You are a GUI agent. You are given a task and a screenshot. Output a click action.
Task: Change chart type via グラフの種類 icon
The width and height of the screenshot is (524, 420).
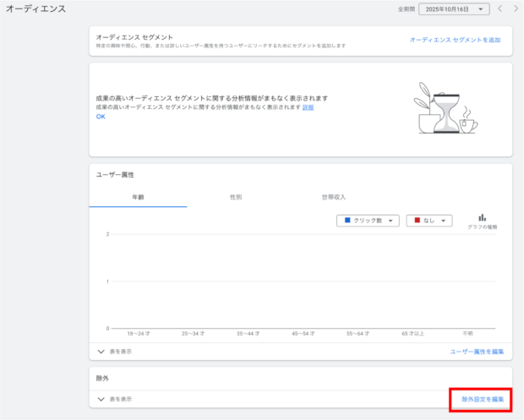482,221
